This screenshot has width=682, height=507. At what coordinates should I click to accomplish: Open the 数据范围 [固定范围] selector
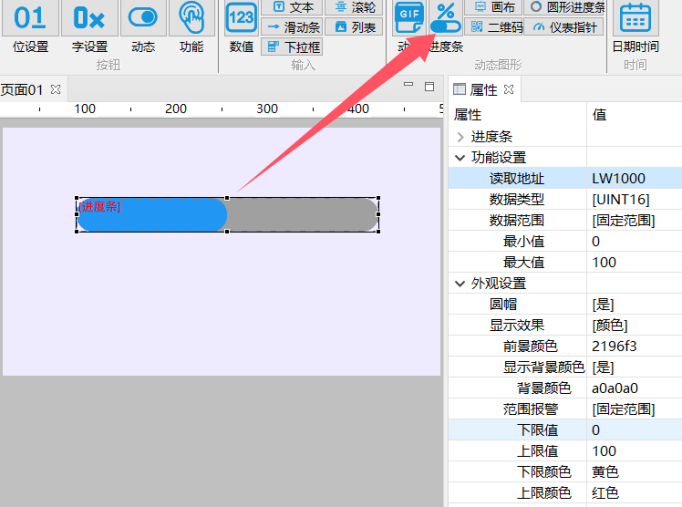click(x=634, y=220)
